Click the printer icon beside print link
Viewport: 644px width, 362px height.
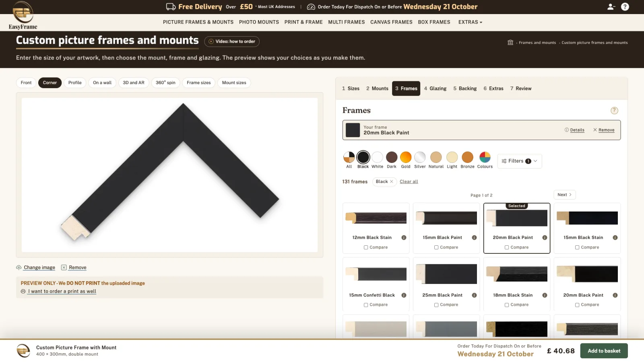[x=23, y=291]
